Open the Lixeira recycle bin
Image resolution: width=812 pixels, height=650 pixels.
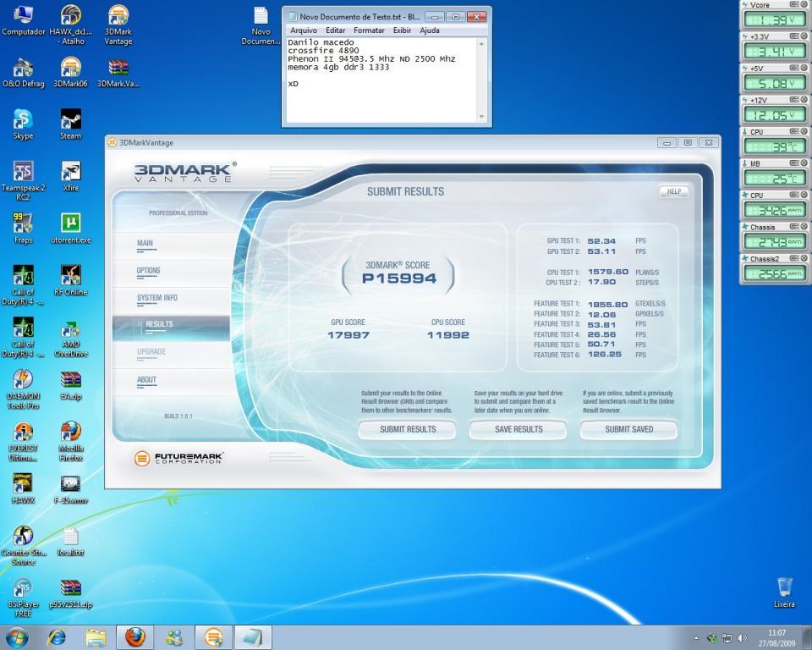tap(785, 592)
